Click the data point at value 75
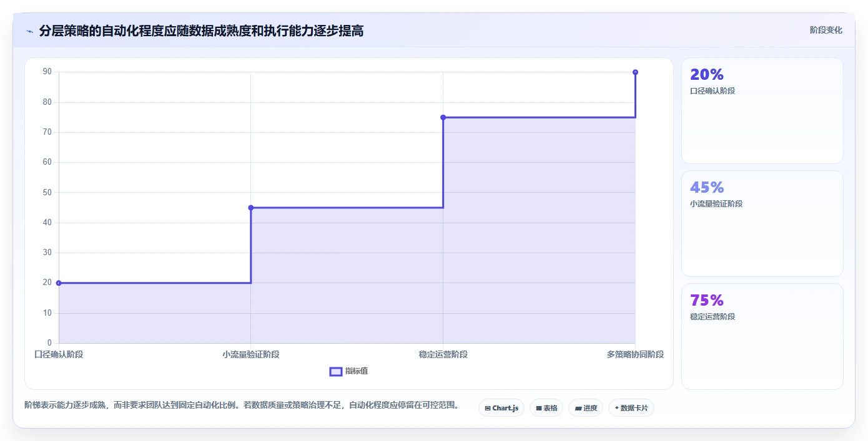The width and height of the screenshot is (868, 441). tap(443, 117)
